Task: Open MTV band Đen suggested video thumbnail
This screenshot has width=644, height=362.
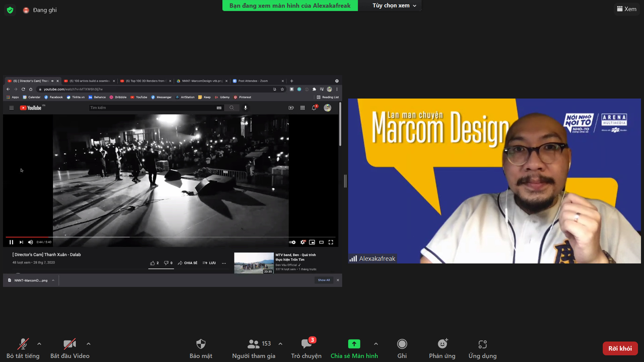Action: tap(254, 263)
